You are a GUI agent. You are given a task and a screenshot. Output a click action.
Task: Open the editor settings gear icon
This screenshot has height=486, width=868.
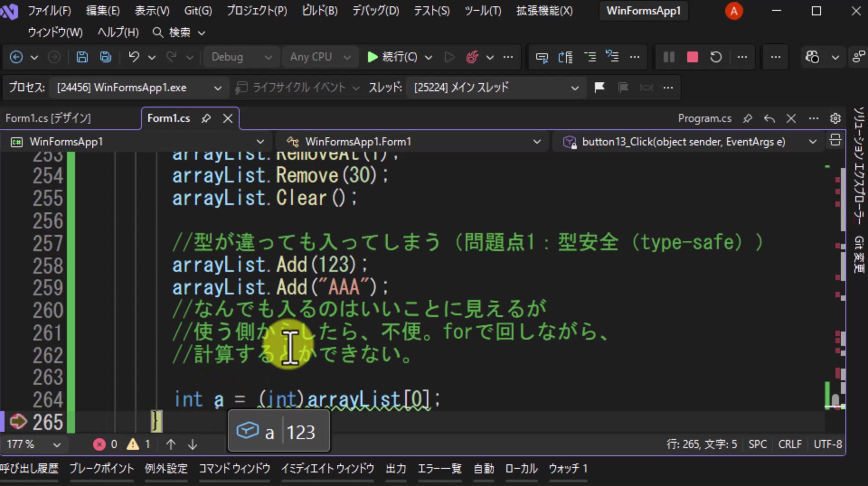(835, 118)
